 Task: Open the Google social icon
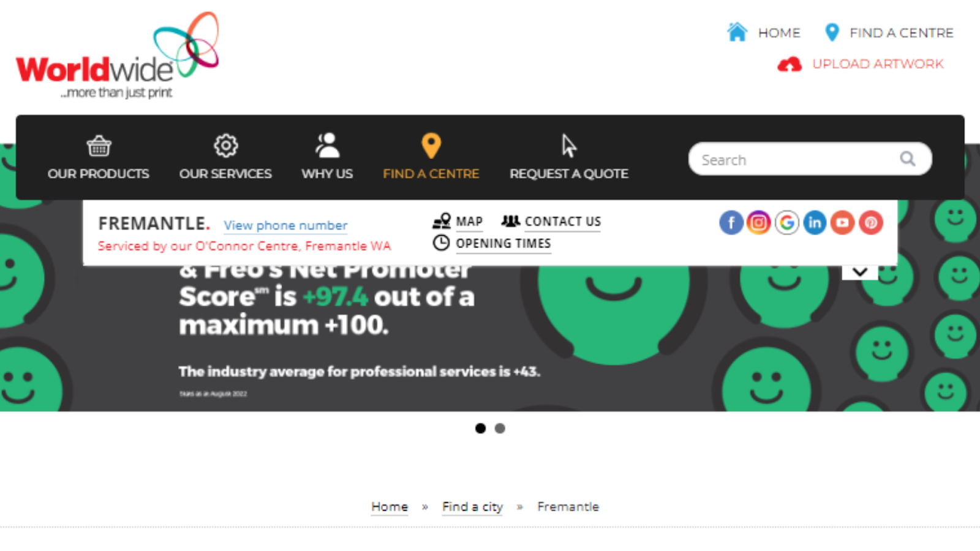(x=786, y=223)
